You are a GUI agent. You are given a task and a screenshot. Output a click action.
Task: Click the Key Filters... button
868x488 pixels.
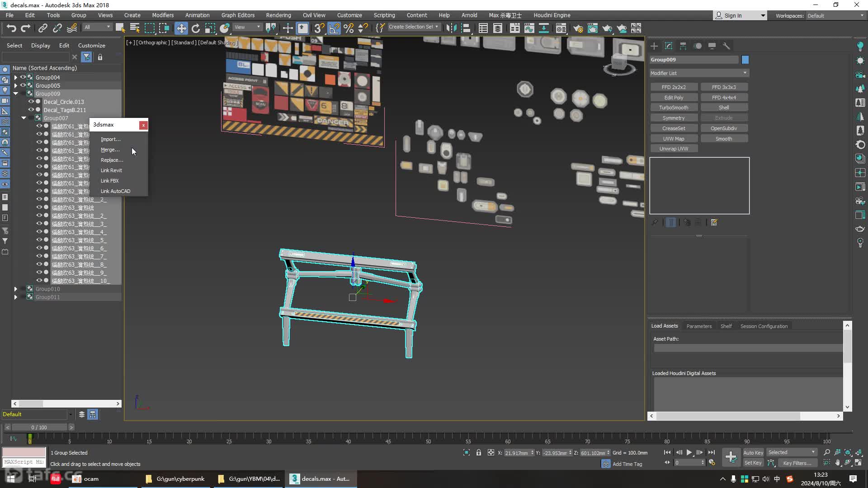point(797,463)
